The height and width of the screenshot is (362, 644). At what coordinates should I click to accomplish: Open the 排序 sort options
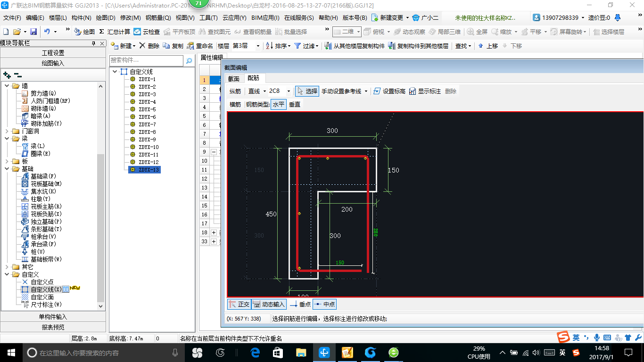279,46
